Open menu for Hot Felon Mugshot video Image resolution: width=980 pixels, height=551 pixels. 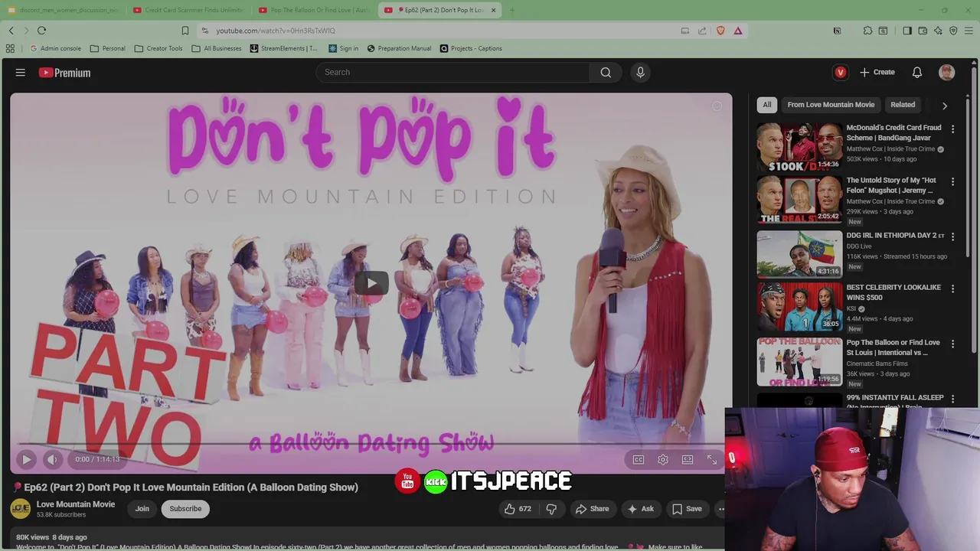pyautogui.click(x=952, y=181)
